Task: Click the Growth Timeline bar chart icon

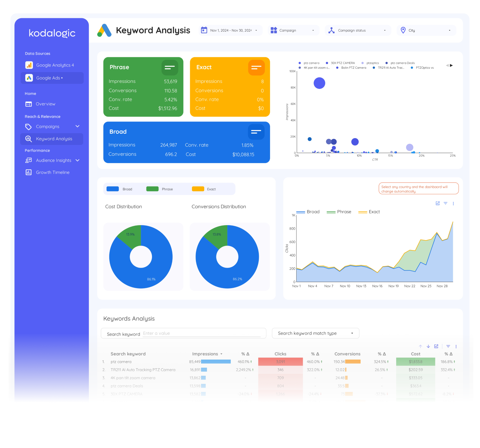Action: pos(28,172)
